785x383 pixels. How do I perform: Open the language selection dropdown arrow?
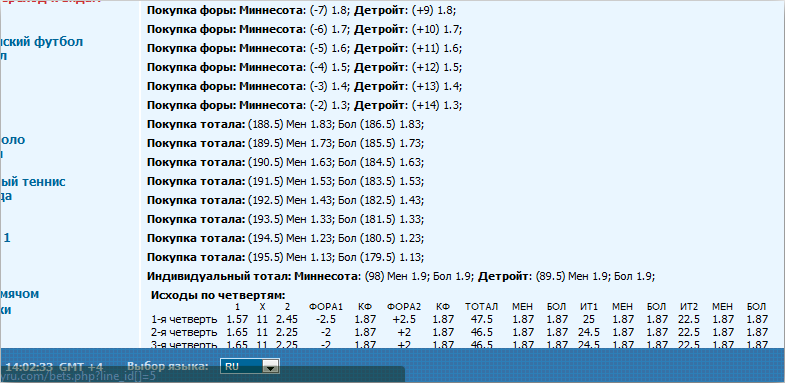270,367
